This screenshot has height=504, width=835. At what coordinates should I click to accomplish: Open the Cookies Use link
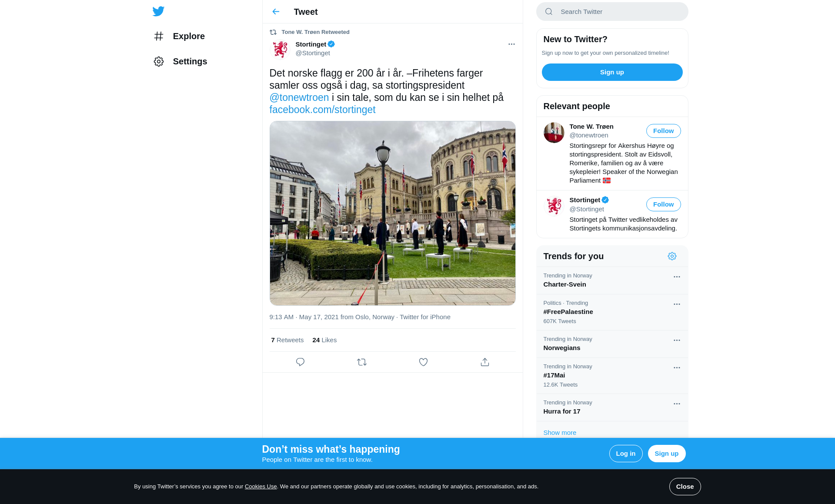tap(261, 487)
